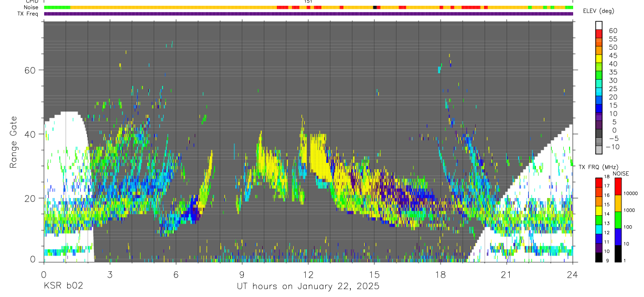Click the "NOISE" legend title
This screenshot has height=297, width=644.
(x=620, y=173)
